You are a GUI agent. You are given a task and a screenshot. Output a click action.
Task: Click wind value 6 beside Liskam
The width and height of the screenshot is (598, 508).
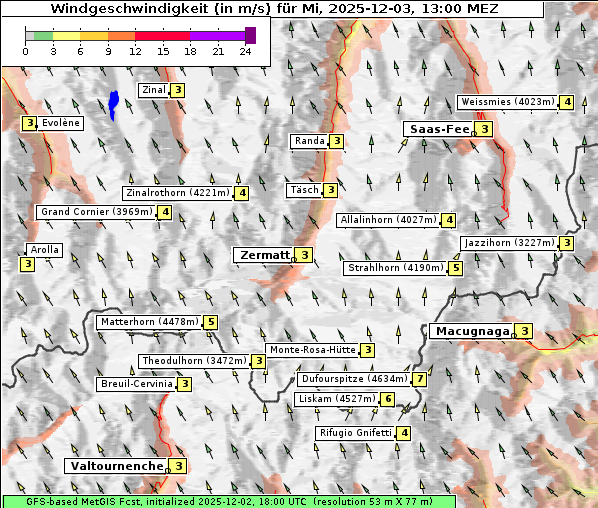(x=388, y=399)
